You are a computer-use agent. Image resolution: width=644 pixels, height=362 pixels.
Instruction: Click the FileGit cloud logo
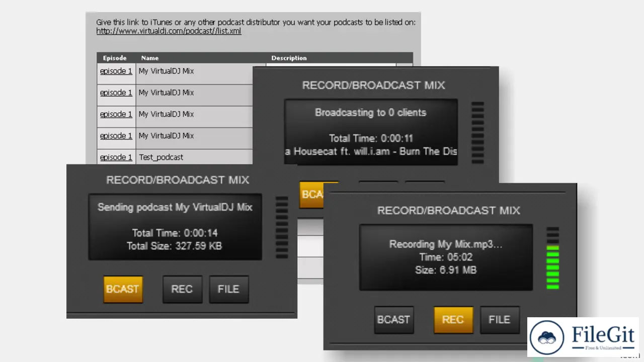[547, 337]
